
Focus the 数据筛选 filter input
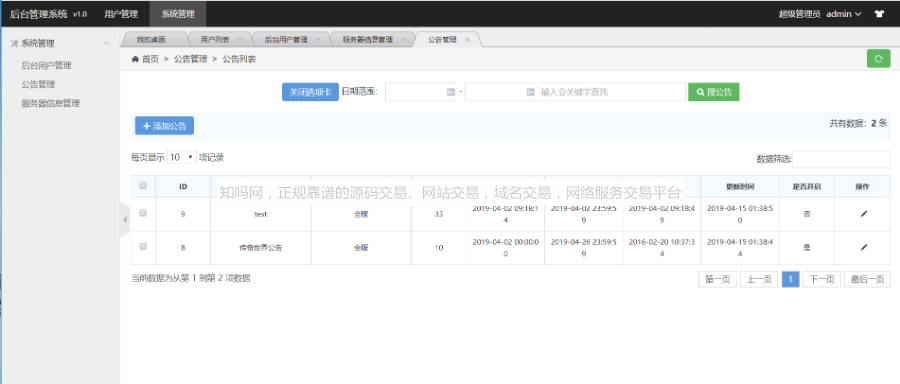(x=841, y=159)
